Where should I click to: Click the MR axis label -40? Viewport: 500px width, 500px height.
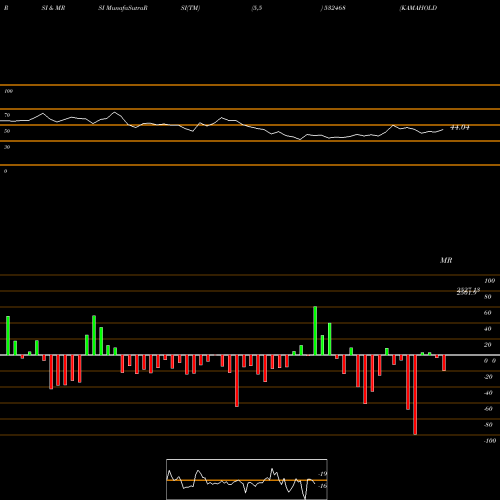point(488,393)
